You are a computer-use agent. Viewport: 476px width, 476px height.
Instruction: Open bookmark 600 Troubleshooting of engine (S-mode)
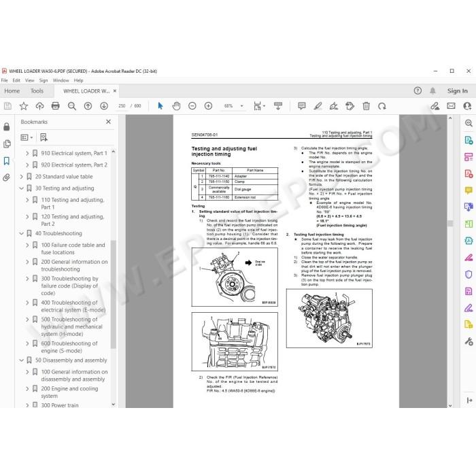69,347
